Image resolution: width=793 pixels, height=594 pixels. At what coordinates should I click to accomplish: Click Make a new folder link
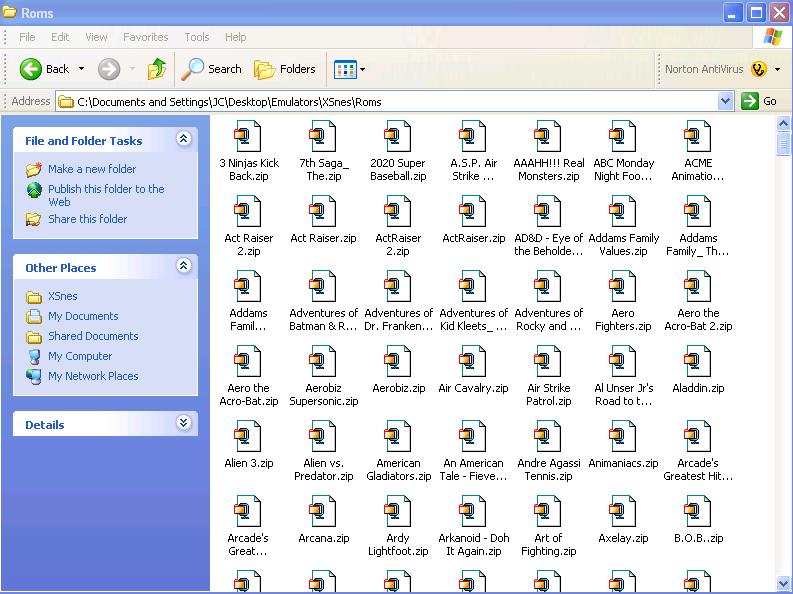click(x=92, y=169)
